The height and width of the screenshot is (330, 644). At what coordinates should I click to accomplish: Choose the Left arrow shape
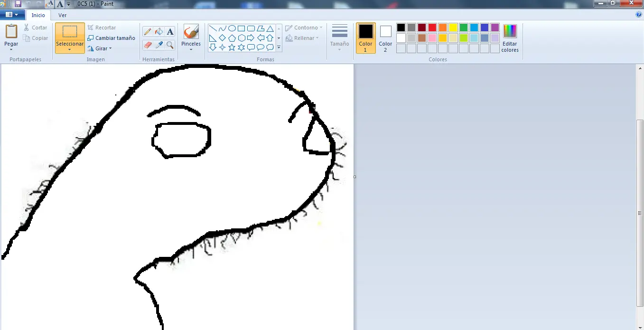coord(260,38)
